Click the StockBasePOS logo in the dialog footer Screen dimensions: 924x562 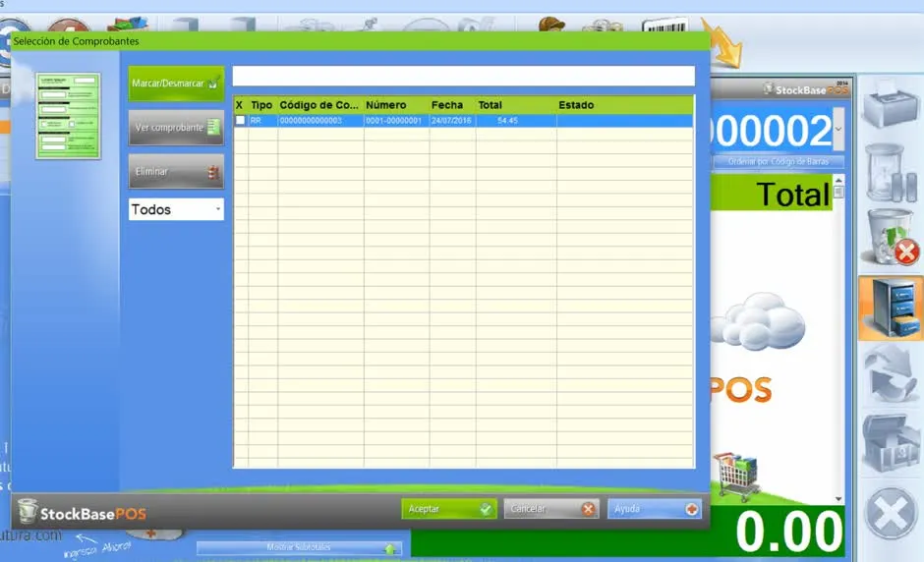pyautogui.click(x=82, y=513)
